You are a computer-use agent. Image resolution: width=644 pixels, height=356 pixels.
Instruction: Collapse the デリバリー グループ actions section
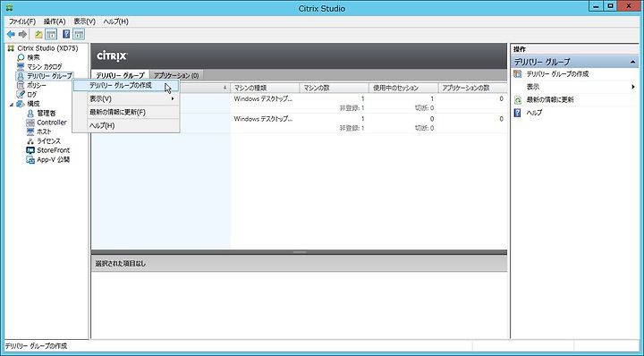633,62
